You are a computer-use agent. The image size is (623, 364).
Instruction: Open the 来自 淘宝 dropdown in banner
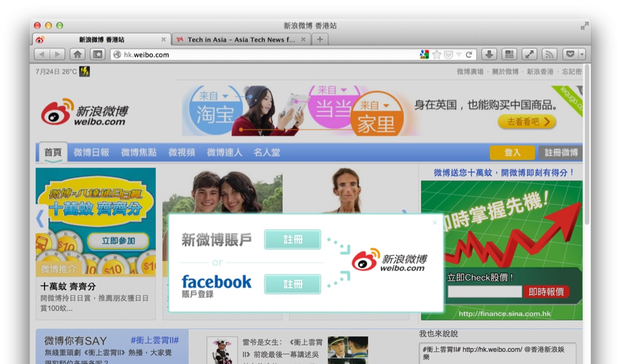[214, 96]
